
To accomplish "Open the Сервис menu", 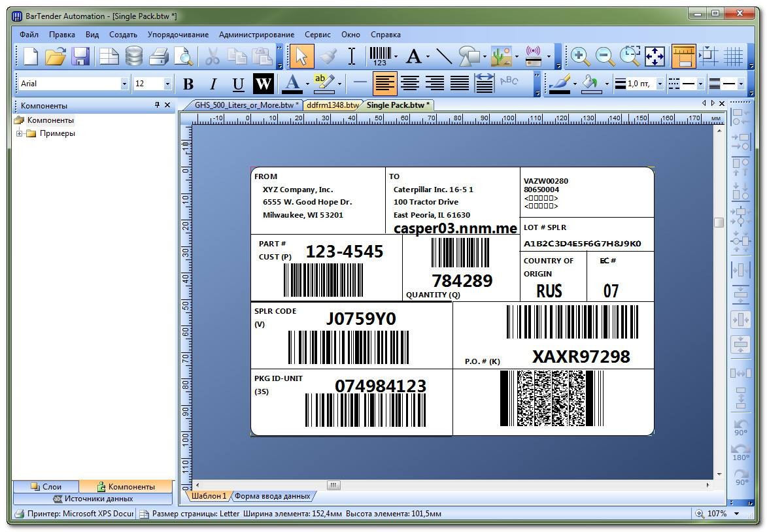I will pyautogui.click(x=318, y=35).
